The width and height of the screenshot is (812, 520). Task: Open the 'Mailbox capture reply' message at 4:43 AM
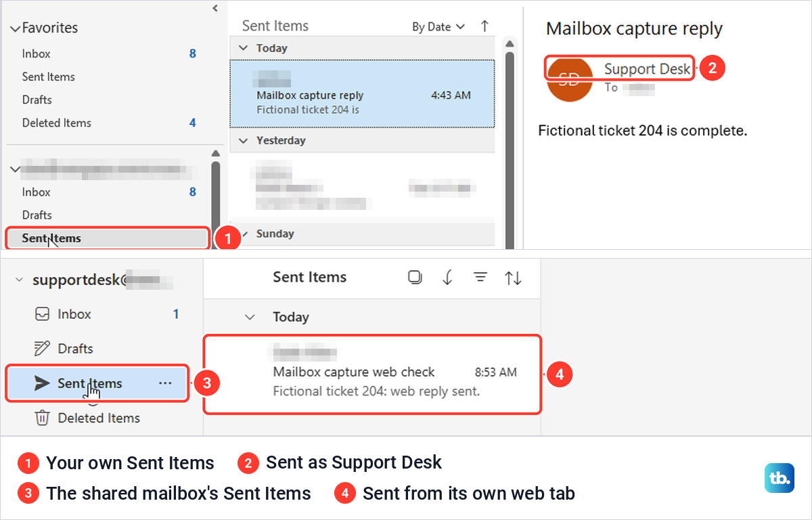coord(362,93)
